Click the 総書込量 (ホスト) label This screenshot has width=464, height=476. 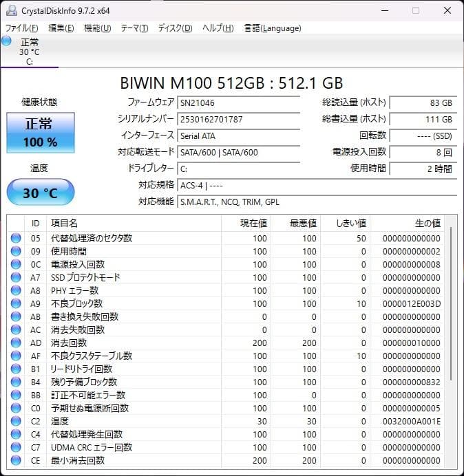(x=354, y=119)
